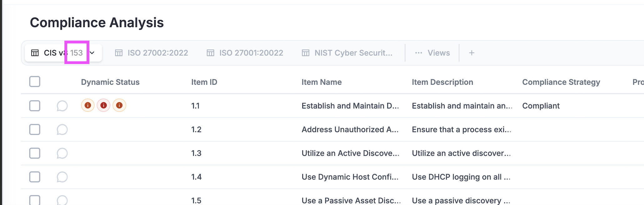Open the Views overflow menu
Screen dimensions: 644x205
pyautogui.click(x=432, y=53)
